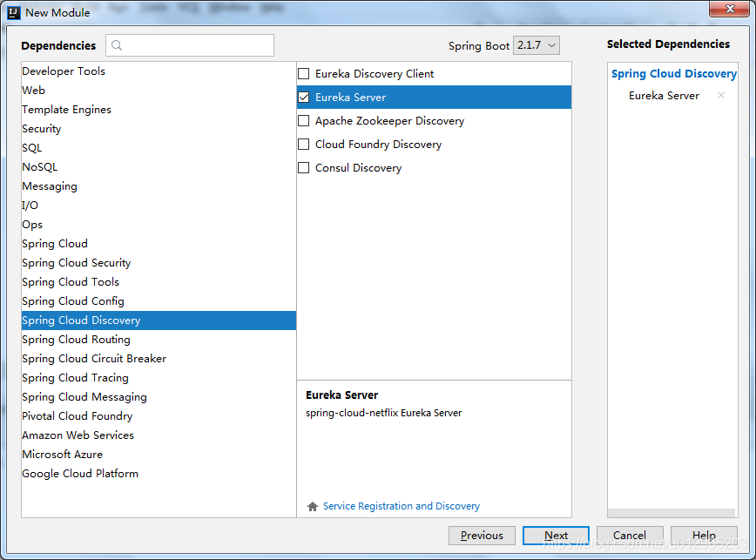
Task: Click the home icon beside the Service Registration link
Action: [x=313, y=506]
